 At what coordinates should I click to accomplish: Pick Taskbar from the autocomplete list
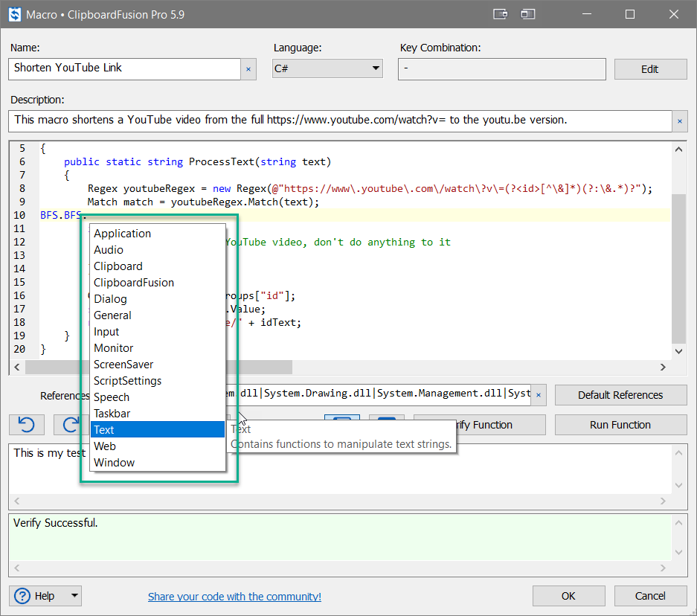(158, 414)
